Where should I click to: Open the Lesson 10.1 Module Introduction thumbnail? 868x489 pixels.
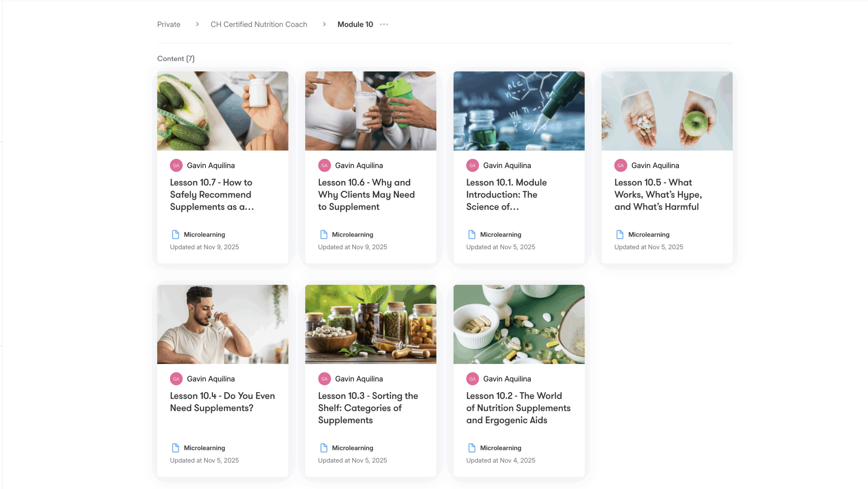point(519,111)
